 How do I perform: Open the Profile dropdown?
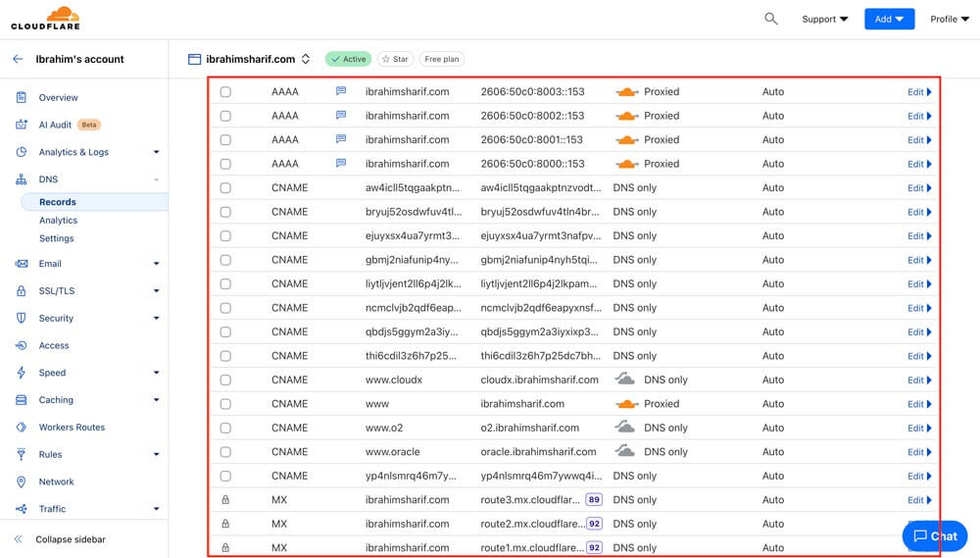click(x=950, y=19)
